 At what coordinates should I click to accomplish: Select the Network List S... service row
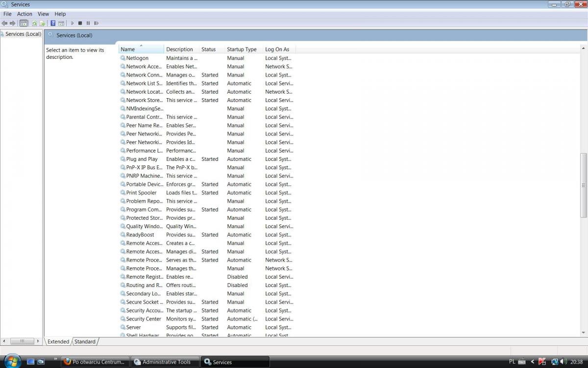coord(207,83)
